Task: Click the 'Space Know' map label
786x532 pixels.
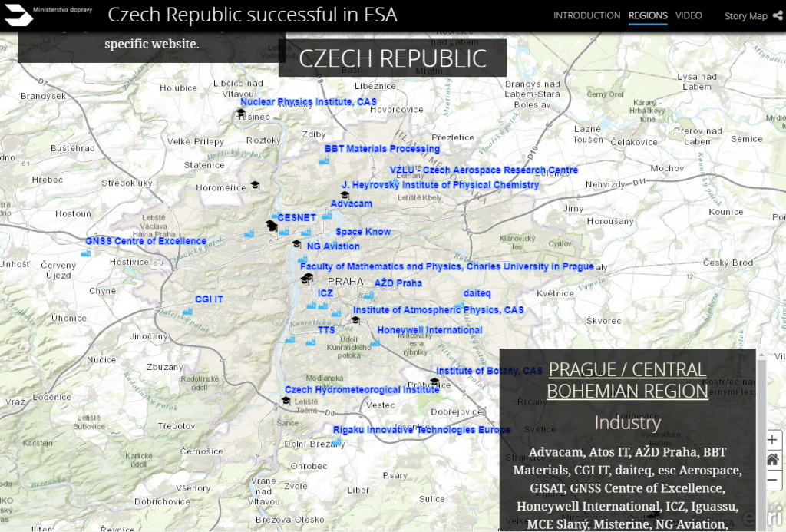Action: click(363, 232)
